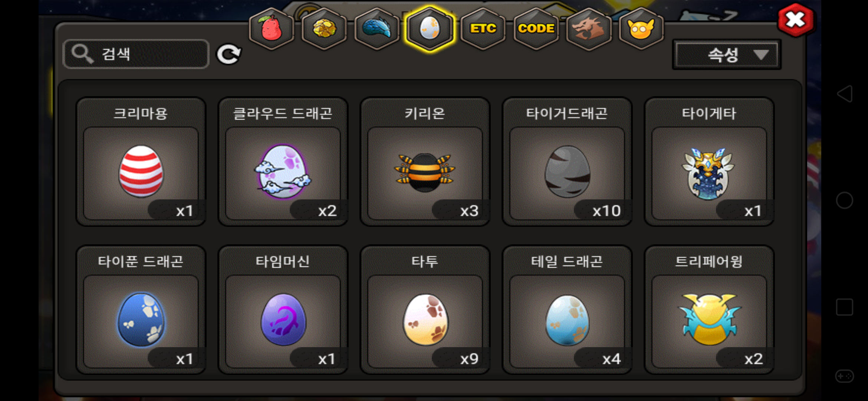The image size is (868, 401).
Task: Select the 클라우드 드래곤 egg
Action: tap(283, 162)
